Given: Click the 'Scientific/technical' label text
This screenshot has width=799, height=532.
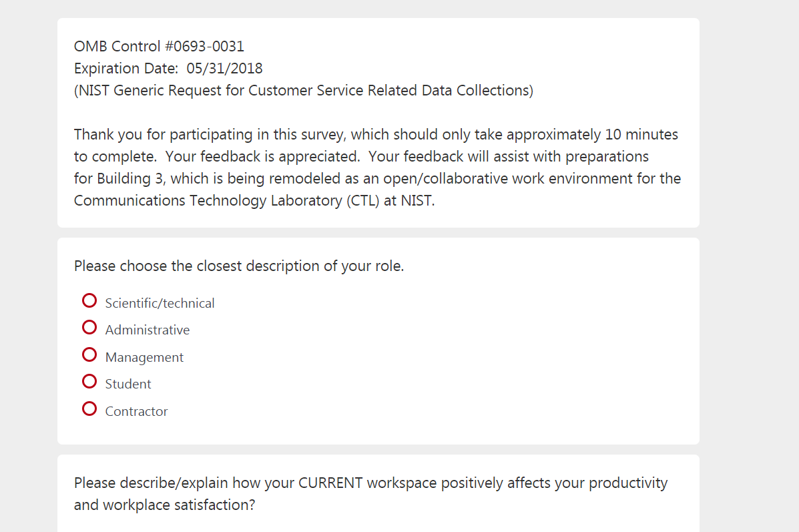Looking at the screenshot, I should point(160,303).
